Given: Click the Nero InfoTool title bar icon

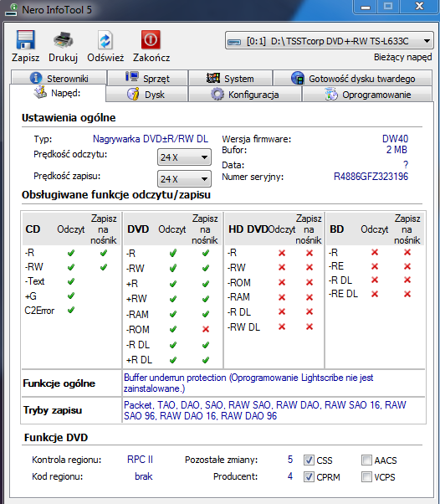Looking at the screenshot, I should point(11,10).
